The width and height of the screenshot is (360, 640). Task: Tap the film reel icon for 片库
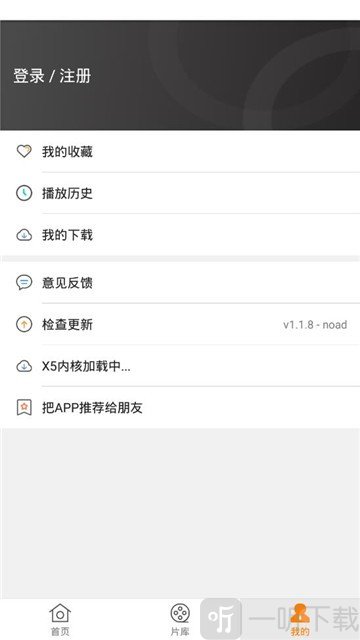click(x=180, y=613)
